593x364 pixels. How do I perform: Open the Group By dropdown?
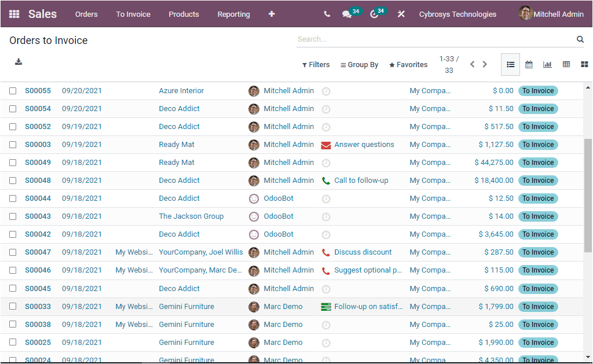pos(359,64)
